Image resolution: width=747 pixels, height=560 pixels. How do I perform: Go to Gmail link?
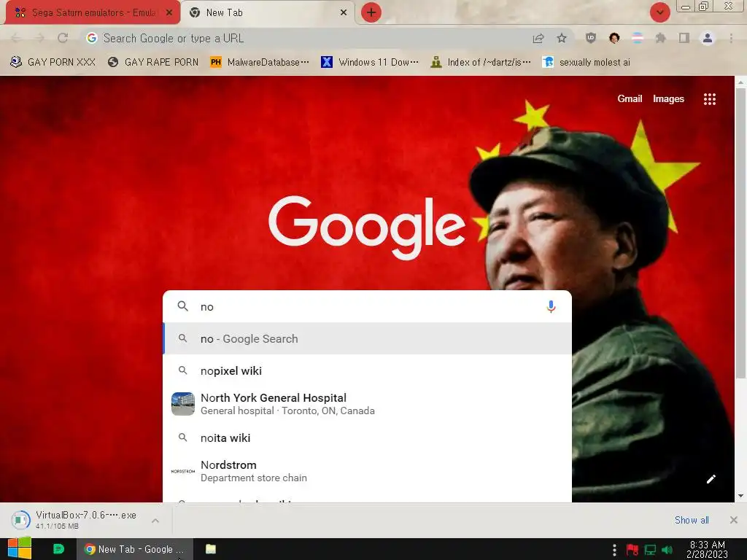pyautogui.click(x=630, y=98)
